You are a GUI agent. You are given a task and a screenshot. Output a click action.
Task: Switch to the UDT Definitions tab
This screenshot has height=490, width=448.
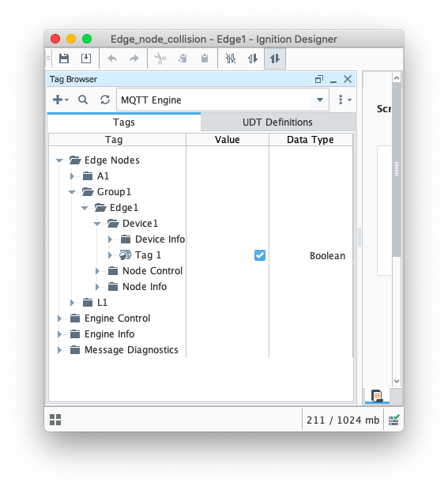point(277,122)
